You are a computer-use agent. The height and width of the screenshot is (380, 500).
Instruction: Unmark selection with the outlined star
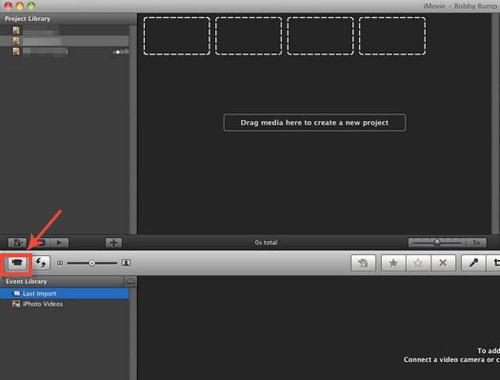[x=418, y=263]
